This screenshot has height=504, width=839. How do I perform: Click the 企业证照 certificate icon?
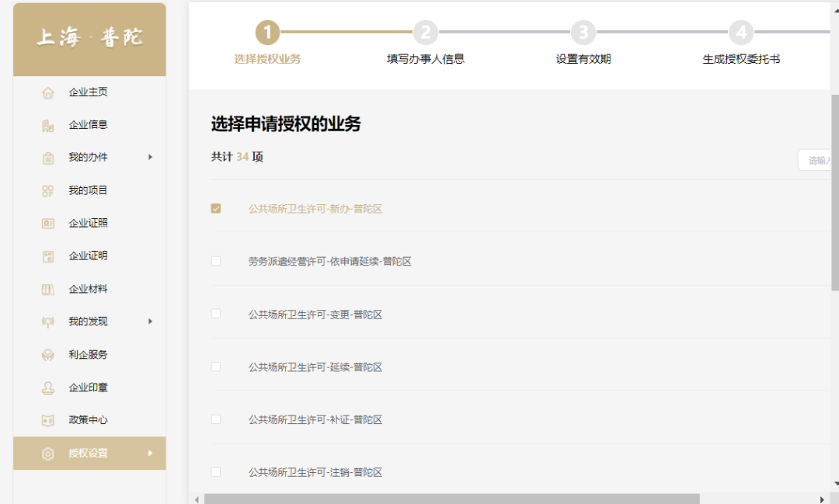point(47,223)
